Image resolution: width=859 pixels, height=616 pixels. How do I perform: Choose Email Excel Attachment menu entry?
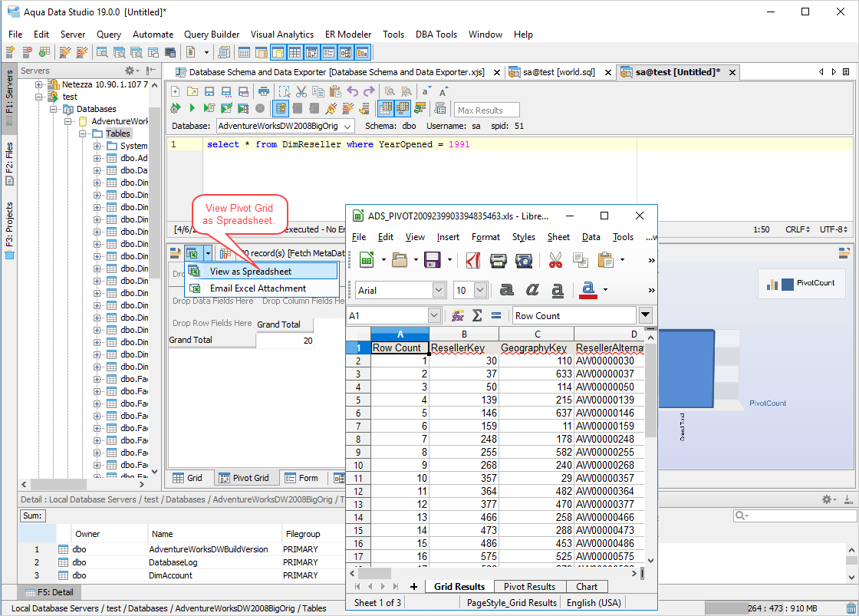click(x=262, y=288)
